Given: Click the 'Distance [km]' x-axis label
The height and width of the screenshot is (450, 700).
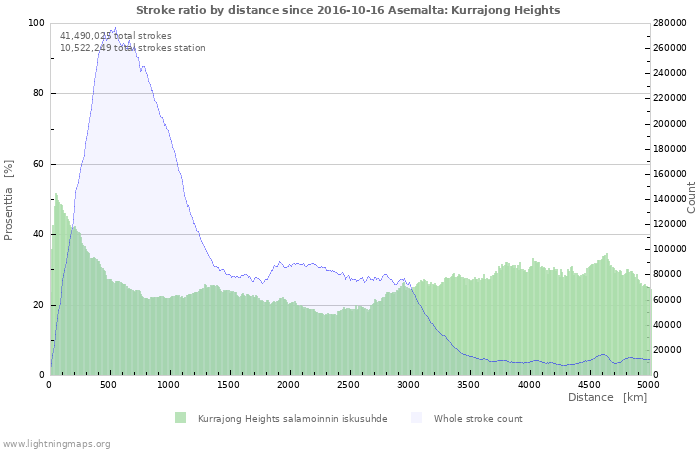Looking at the screenshot, I should tap(607, 398).
